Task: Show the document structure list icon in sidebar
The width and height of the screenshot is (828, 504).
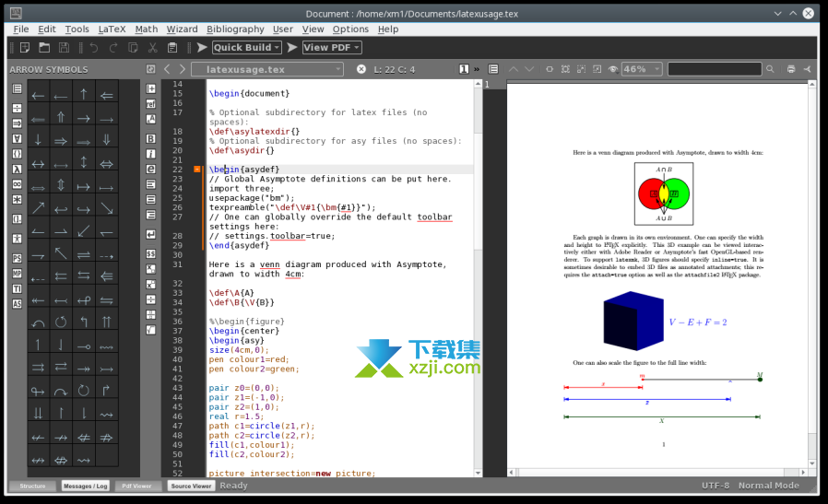Action: click(x=17, y=88)
